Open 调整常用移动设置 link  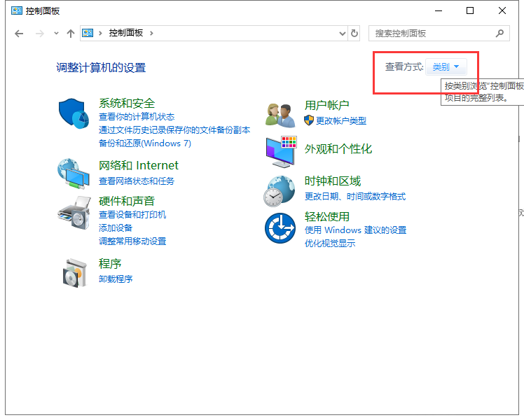[132, 241]
